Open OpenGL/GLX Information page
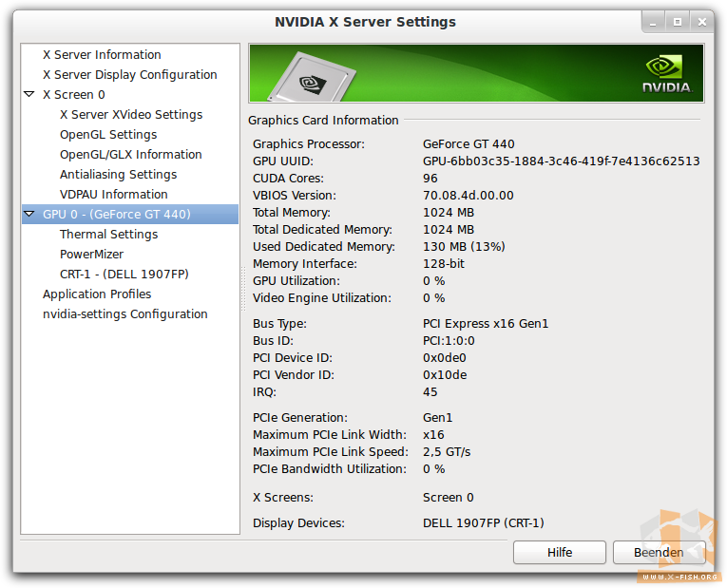 click(x=131, y=154)
